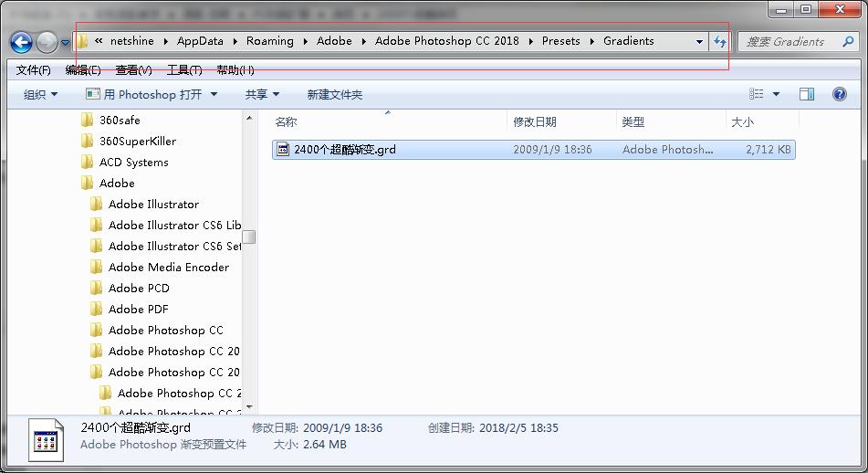Select netshine in the address path
This screenshot has height=473, width=868.
pos(132,41)
